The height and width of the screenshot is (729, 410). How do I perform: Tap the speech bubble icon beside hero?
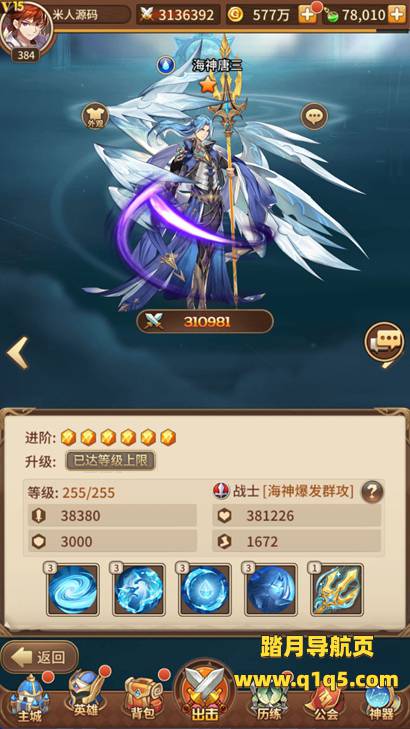click(314, 116)
